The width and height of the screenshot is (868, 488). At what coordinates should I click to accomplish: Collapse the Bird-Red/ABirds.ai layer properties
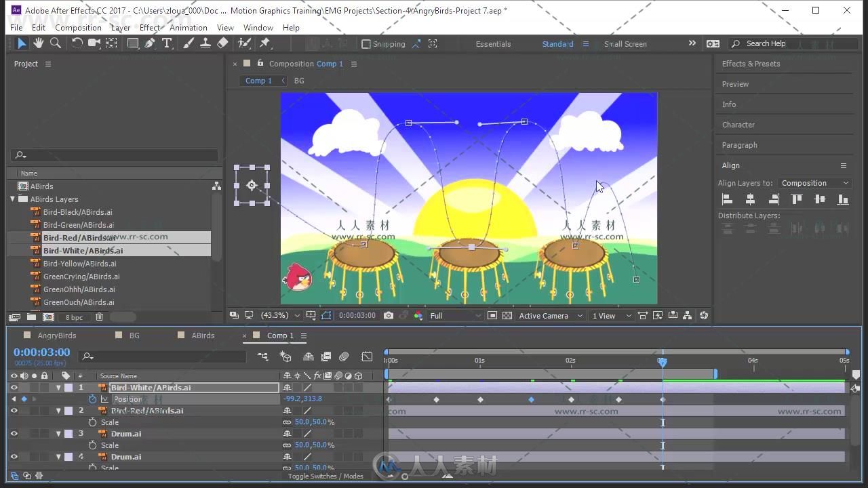click(58, 411)
